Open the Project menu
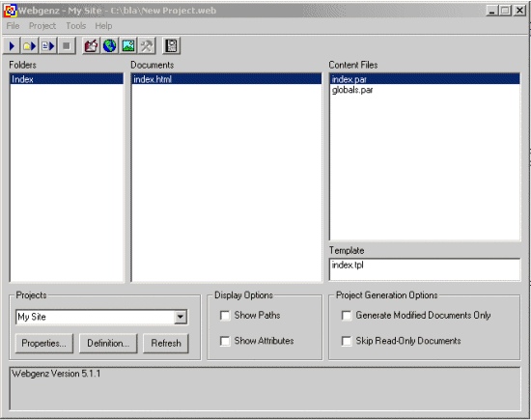Screen dimensions: 531x420 42,26
